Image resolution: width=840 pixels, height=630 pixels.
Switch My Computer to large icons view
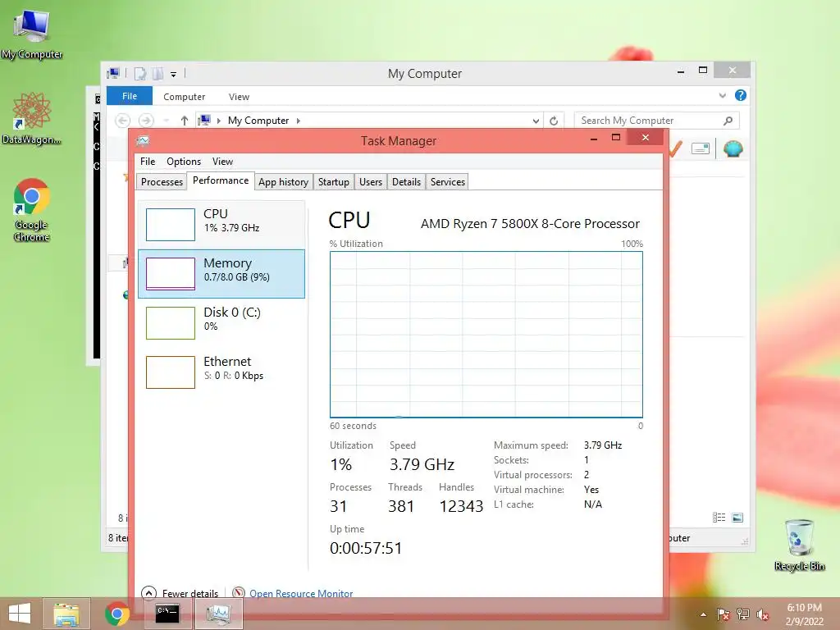737,518
